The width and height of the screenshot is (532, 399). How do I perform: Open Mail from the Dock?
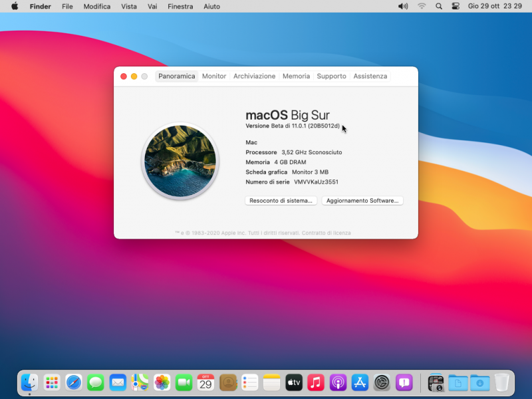[118, 382]
